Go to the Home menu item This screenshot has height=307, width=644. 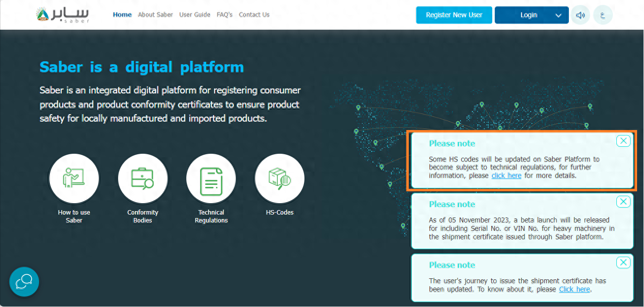point(122,15)
